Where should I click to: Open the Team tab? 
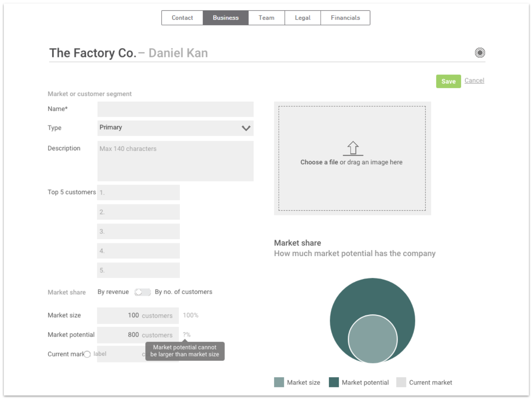(266, 18)
